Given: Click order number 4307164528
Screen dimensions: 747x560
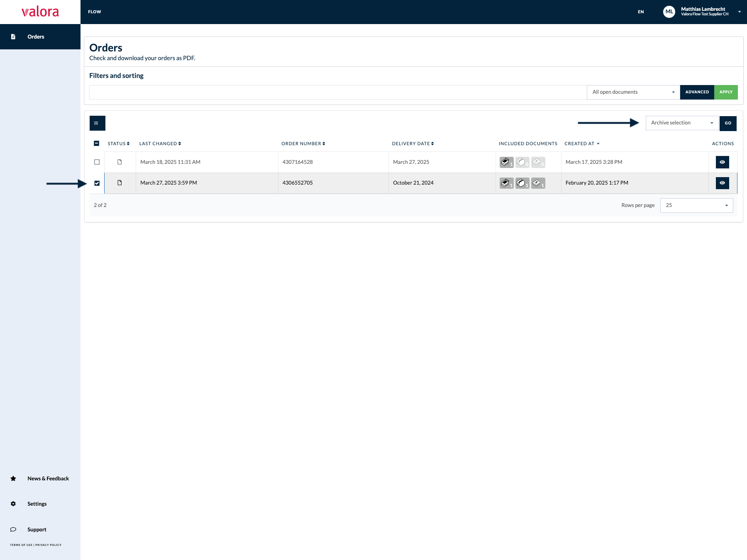Looking at the screenshot, I should click(298, 162).
